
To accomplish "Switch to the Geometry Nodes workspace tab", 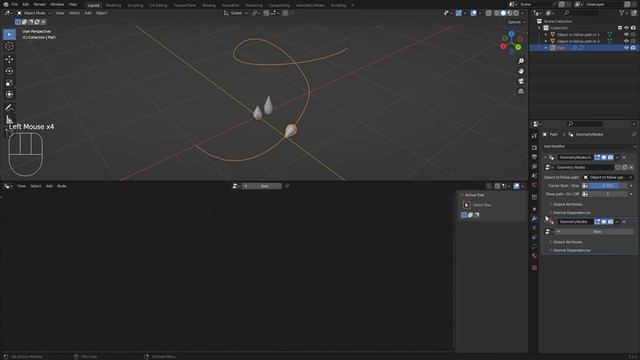I will [x=310, y=5].
